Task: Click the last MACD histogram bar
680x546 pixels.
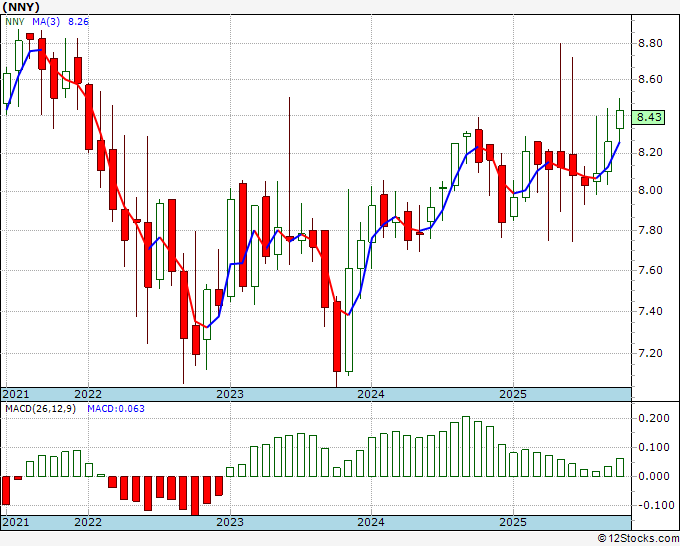Action: click(x=620, y=468)
